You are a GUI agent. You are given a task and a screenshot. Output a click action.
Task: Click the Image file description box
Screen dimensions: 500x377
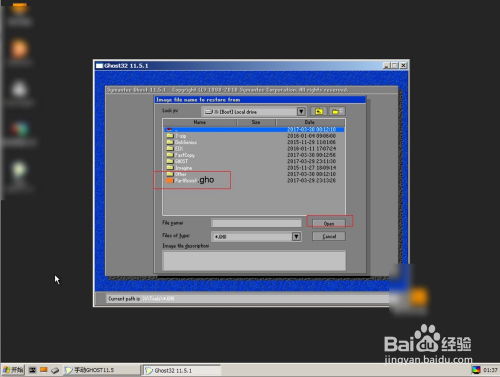coord(254,261)
